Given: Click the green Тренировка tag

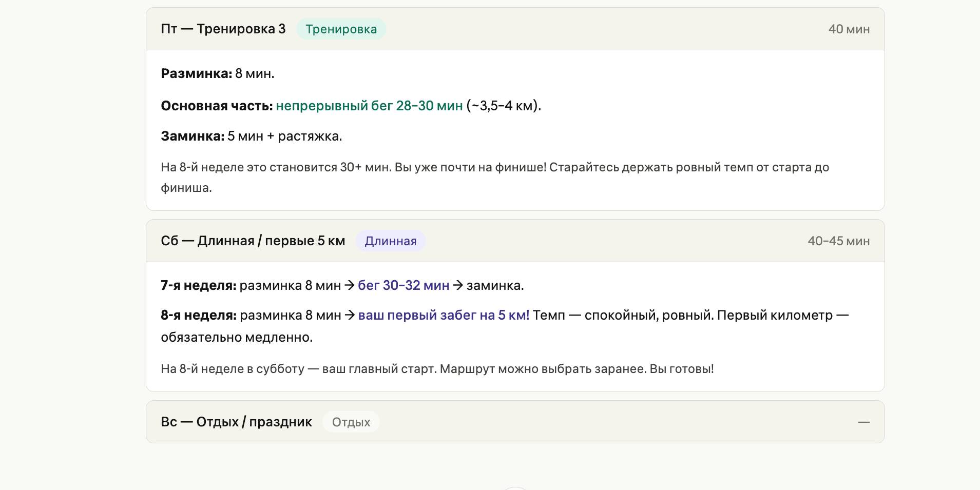Looking at the screenshot, I should click(x=341, y=29).
